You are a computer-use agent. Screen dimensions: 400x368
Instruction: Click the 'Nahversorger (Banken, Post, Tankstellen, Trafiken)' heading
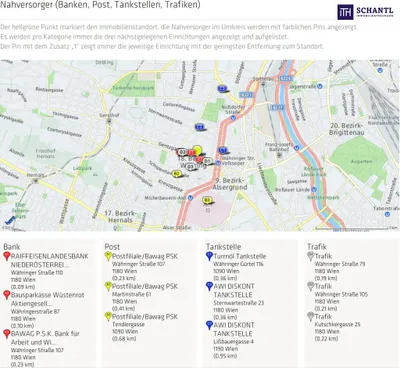(101, 5)
